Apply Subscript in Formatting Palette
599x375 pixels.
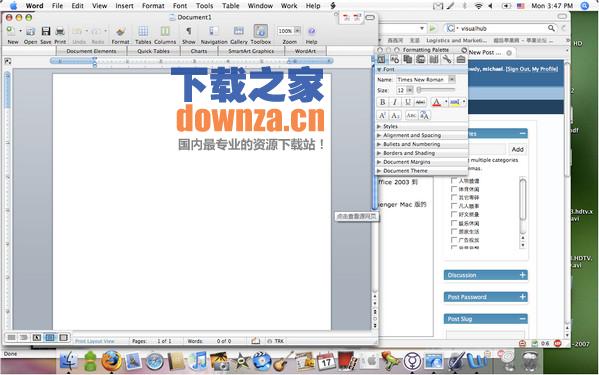(395, 115)
